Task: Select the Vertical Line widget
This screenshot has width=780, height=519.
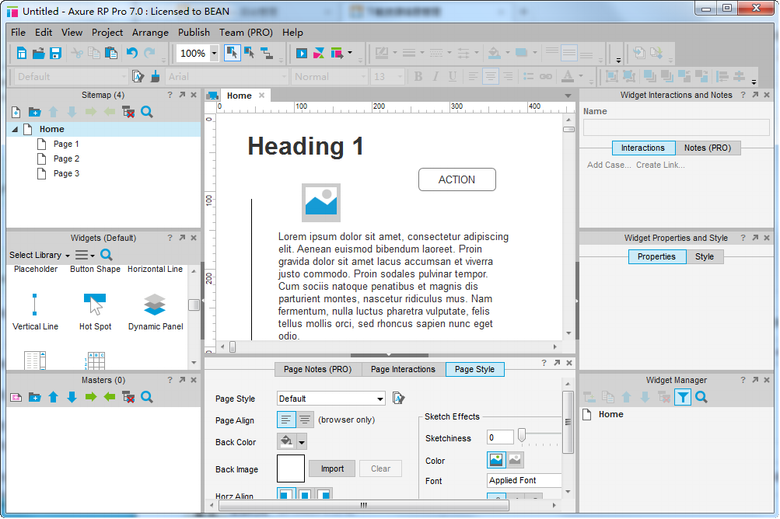Action: click(35, 311)
